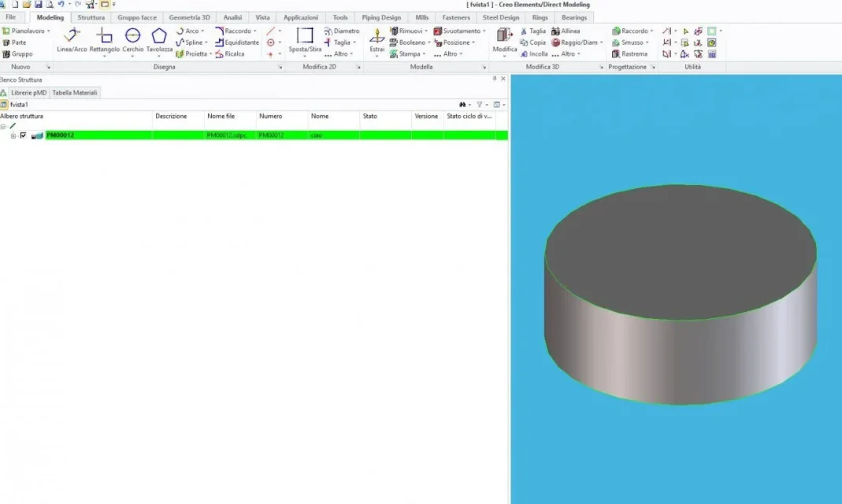Click the Undo arrow icon
The width and height of the screenshot is (842, 504).
point(61,4)
